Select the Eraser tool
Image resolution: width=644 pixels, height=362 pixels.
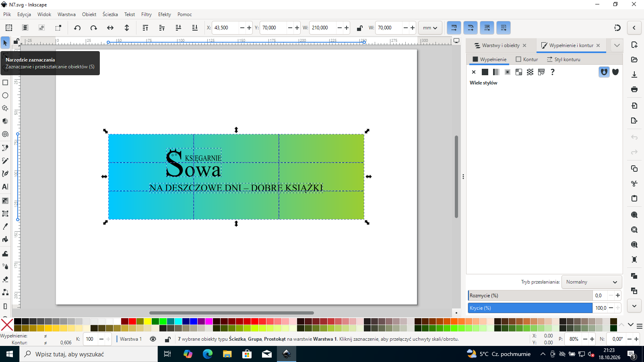click(x=5, y=279)
